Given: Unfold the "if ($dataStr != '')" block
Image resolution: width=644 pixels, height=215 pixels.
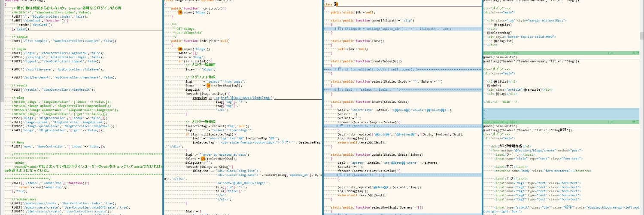Looking at the screenshot, I should [x=403, y=175].
